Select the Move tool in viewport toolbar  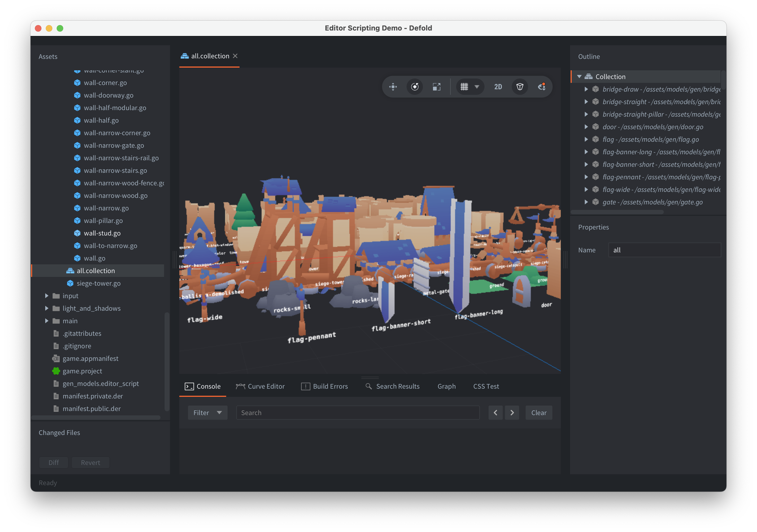click(x=393, y=87)
